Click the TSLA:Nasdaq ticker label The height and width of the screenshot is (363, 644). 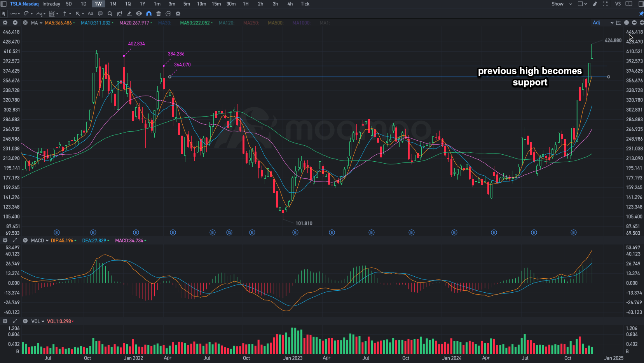coord(24,4)
